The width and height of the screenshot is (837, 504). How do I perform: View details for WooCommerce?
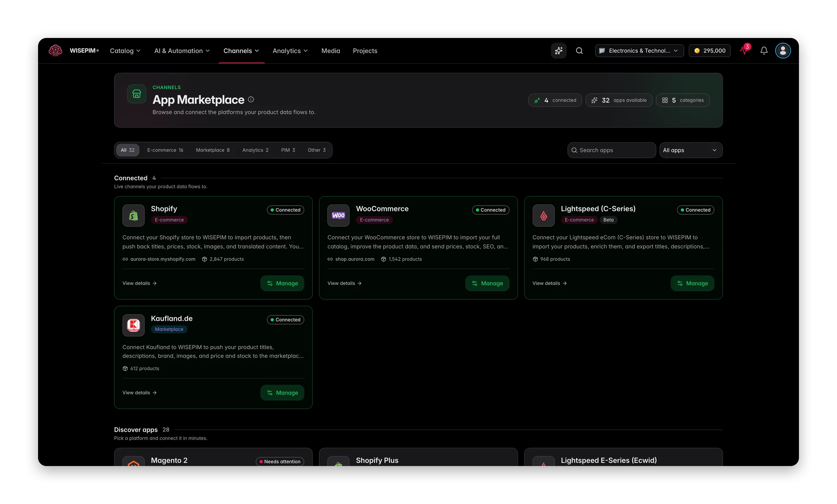click(345, 283)
